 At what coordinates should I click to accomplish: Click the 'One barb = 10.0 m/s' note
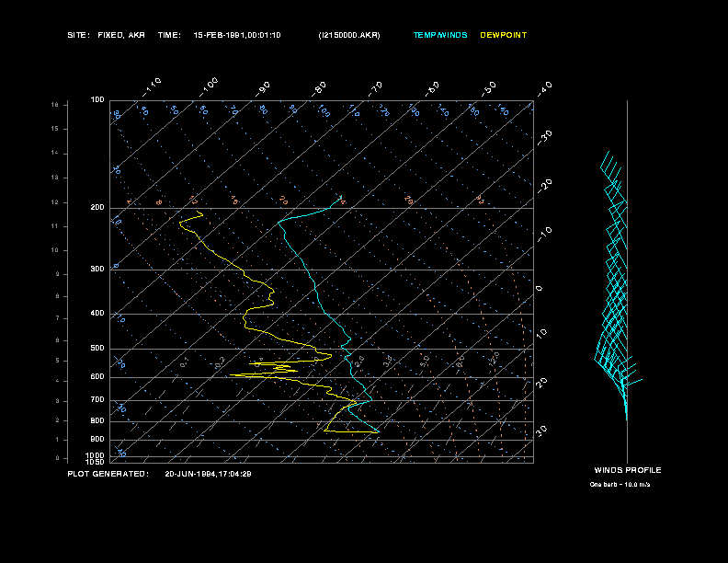pos(620,485)
